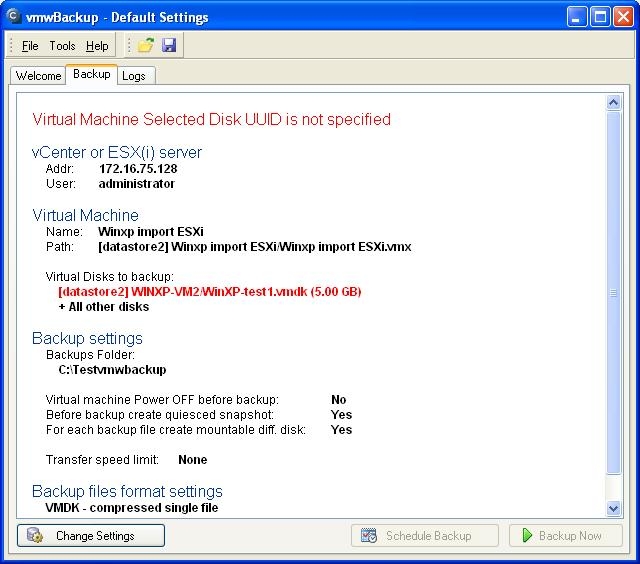Click the VM path ending in ESXi.vmx
The height and width of the screenshot is (564, 640).
tap(255, 246)
